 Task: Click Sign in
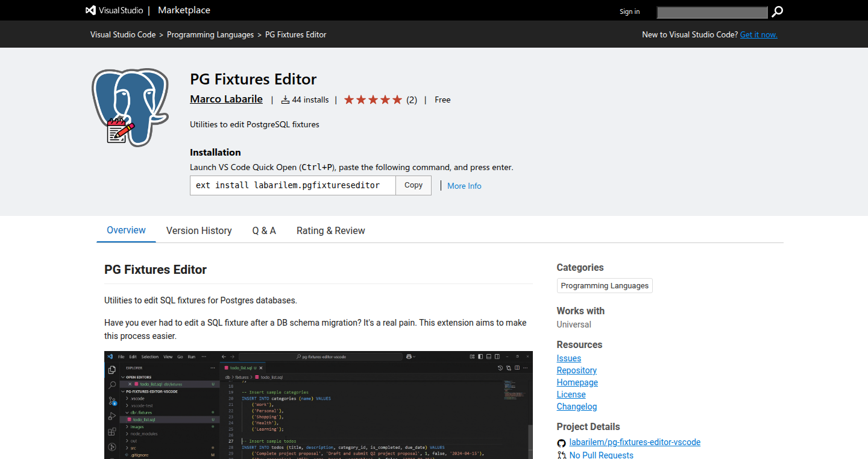[629, 11]
